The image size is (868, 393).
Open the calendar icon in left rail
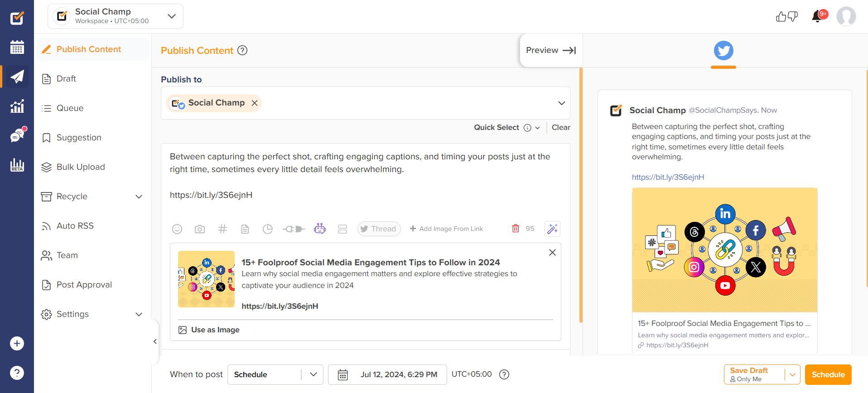pos(17,47)
